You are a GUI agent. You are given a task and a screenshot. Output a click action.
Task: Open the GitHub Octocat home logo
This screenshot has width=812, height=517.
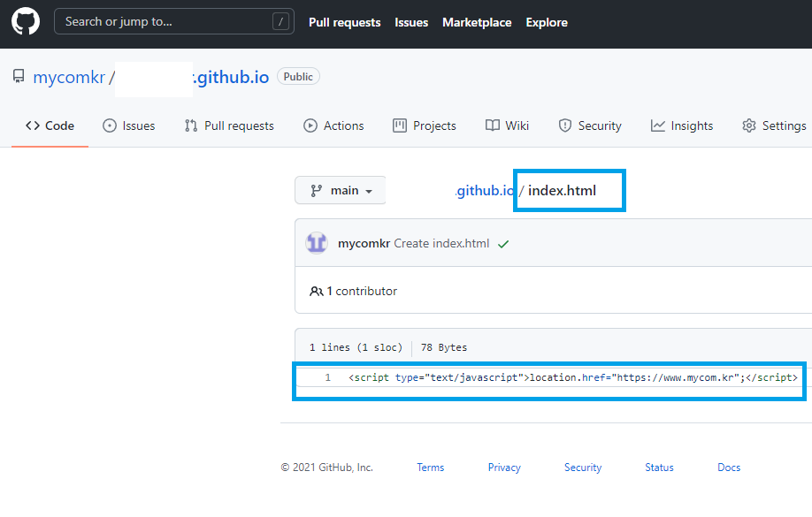click(26, 22)
